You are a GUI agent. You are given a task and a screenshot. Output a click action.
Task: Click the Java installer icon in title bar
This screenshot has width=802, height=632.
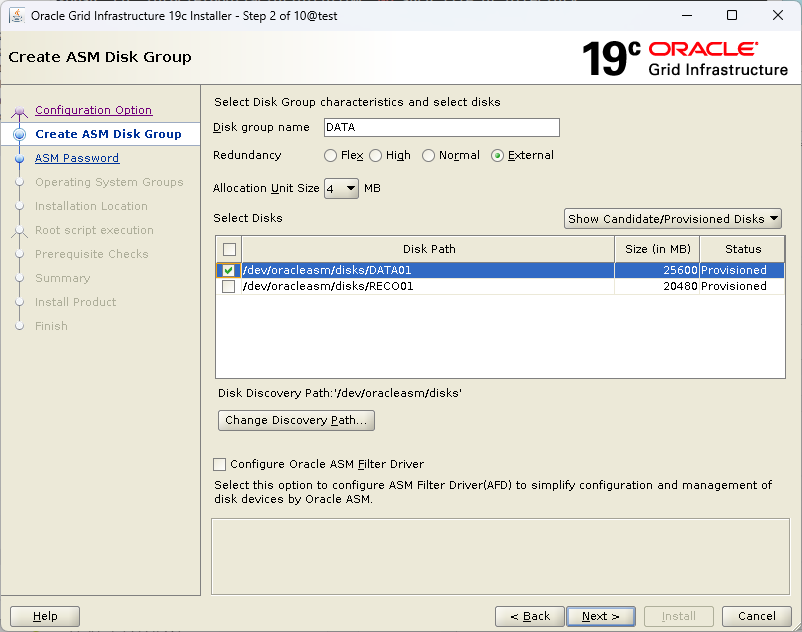(16, 15)
